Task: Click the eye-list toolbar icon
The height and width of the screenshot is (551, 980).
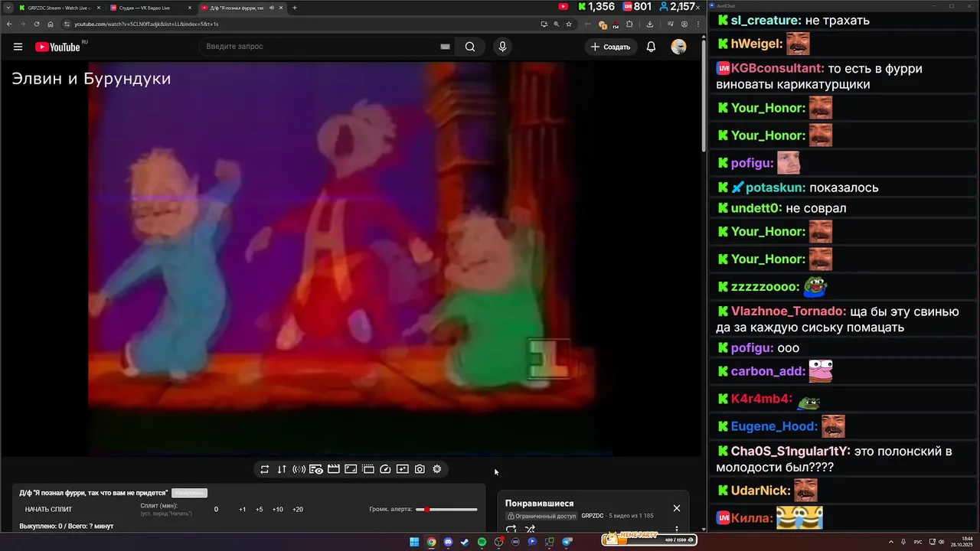Action: click(x=316, y=469)
